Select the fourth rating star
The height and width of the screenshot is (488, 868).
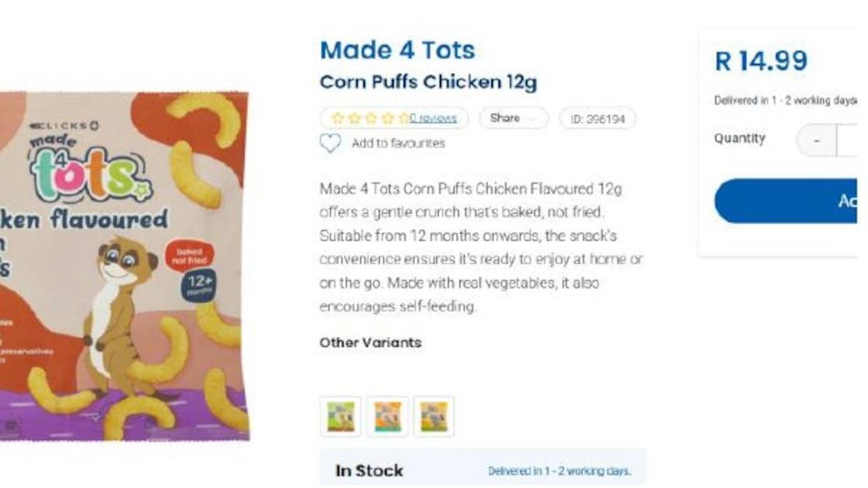pos(387,119)
